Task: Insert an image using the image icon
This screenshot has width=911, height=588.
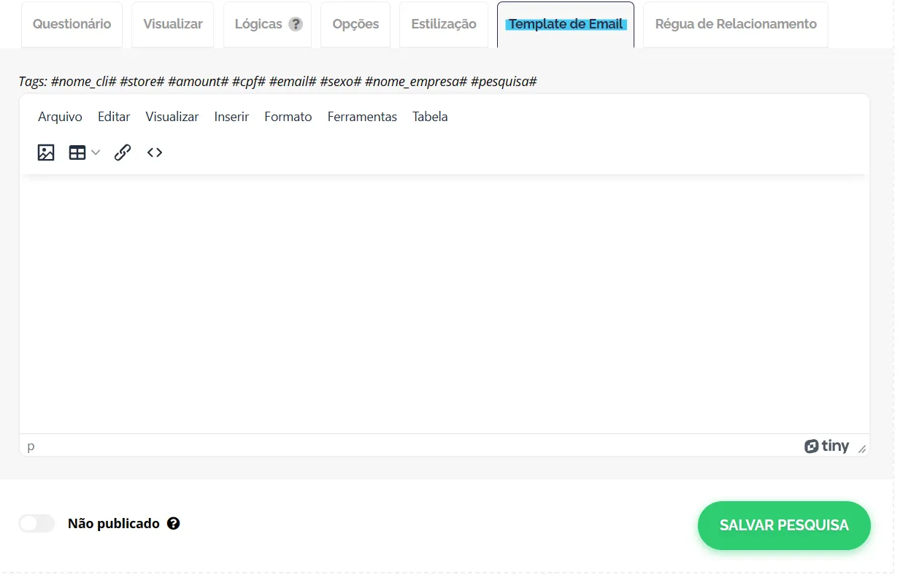Action: pyautogui.click(x=46, y=152)
